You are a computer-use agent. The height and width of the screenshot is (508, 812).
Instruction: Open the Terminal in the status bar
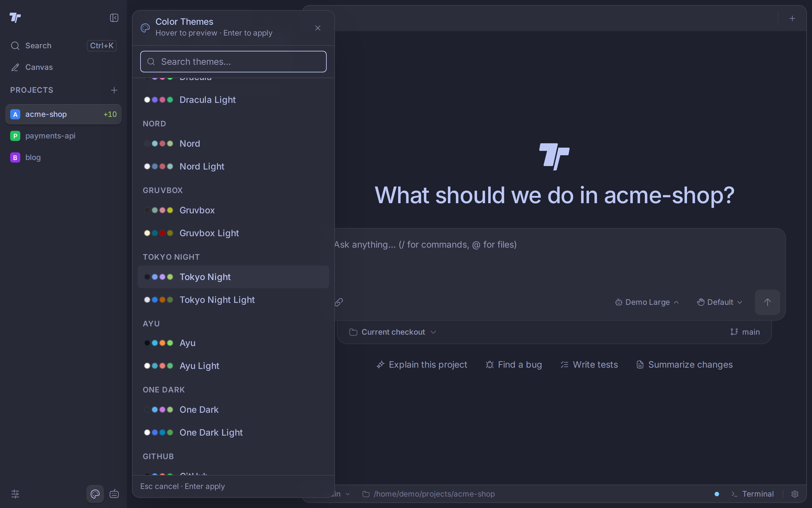pos(752,494)
